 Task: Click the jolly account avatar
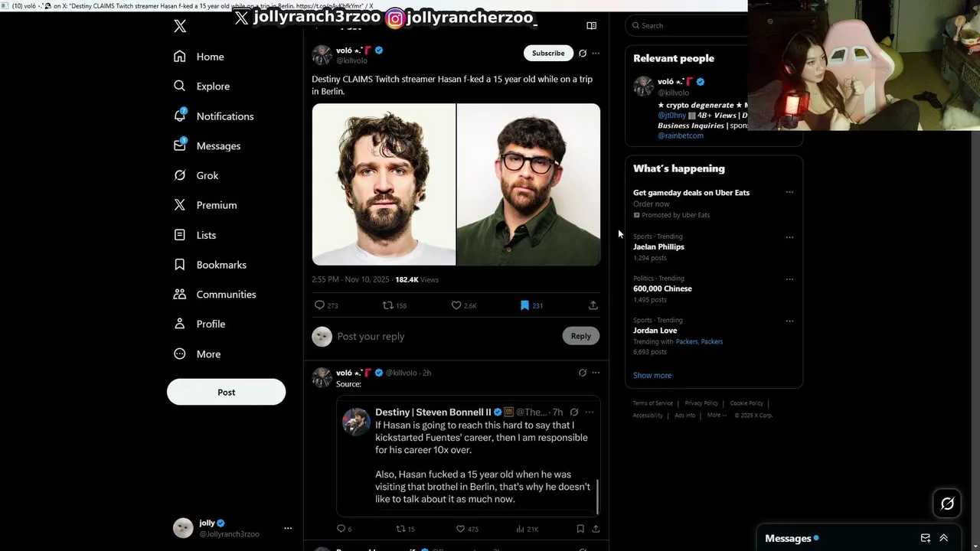pos(183,528)
